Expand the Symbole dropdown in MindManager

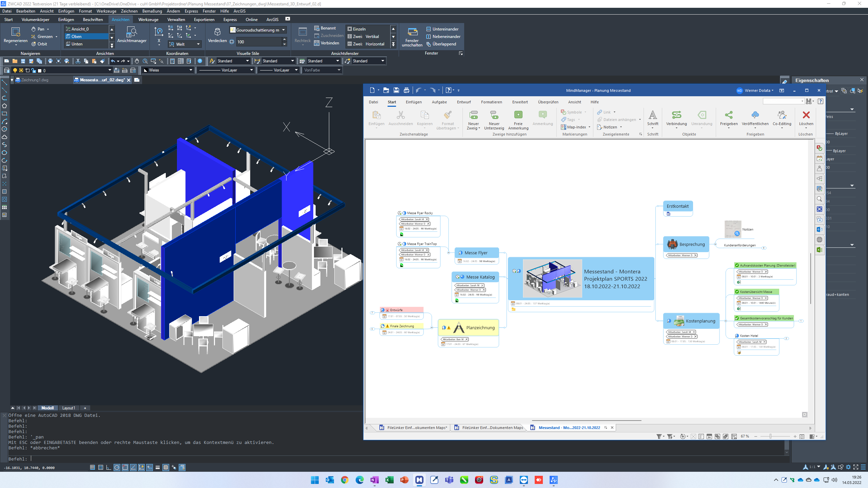point(585,112)
